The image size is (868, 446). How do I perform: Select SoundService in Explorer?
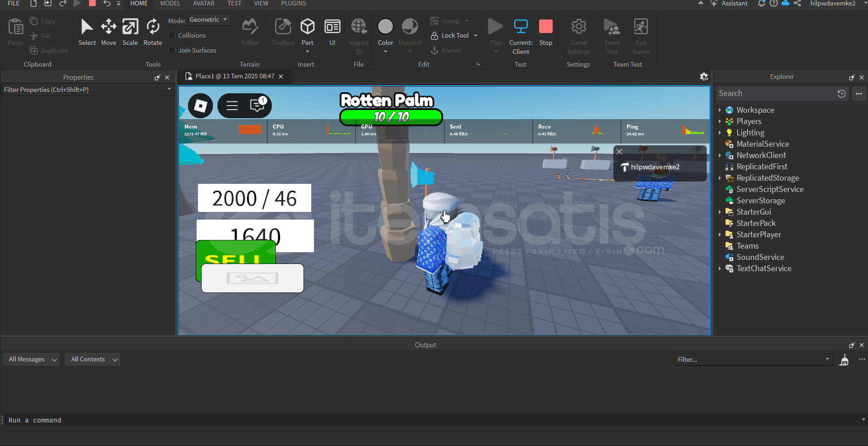(760, 257)
